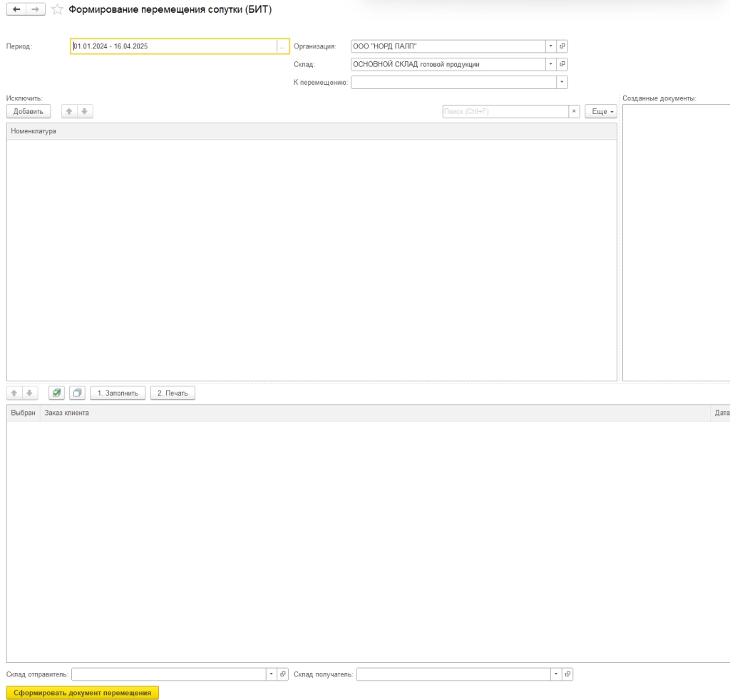
Task: Expand the К перемещению dropdown
Action: [562, 83]
